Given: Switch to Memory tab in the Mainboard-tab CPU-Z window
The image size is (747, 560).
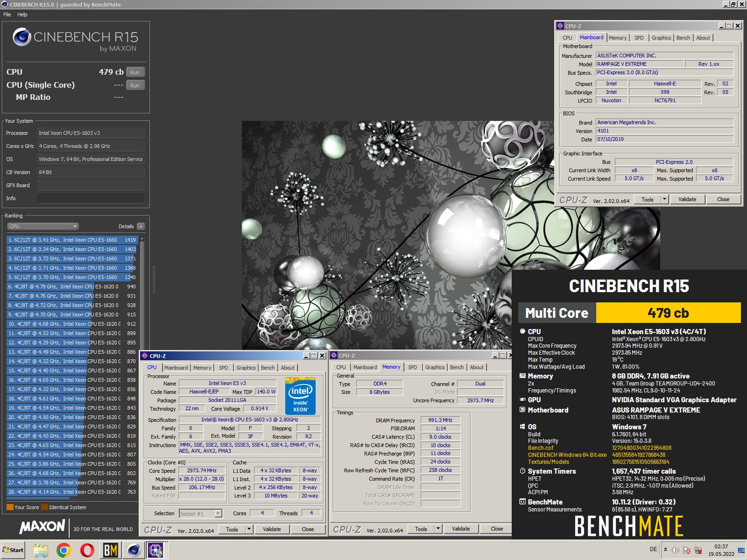Looking at the screenshot, I should [x=618, y=38].
